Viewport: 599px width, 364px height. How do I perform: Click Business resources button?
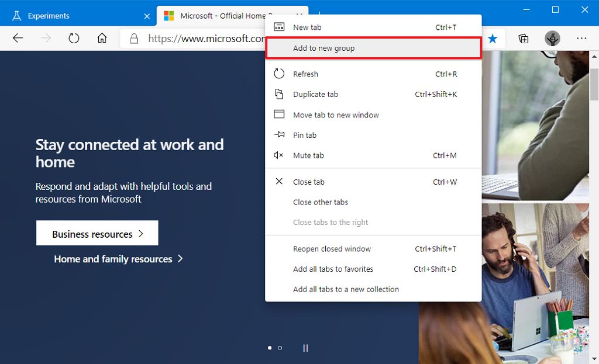click(x=97, y=234)
